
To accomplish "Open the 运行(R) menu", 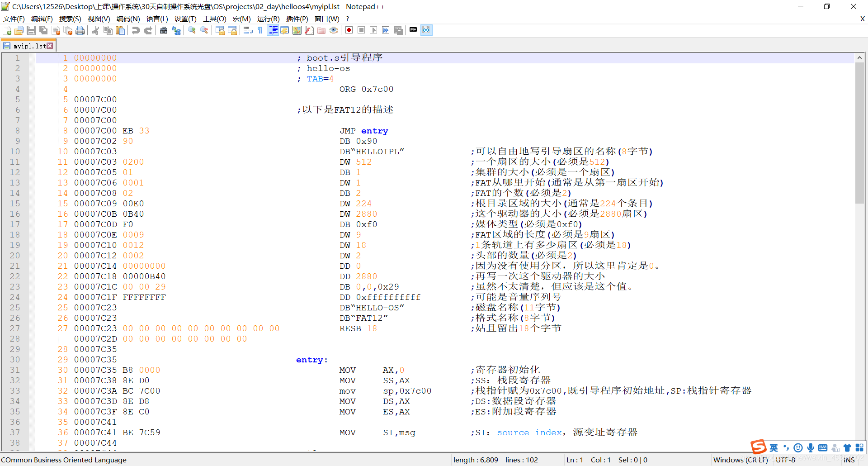I will [x=269, y=19].
